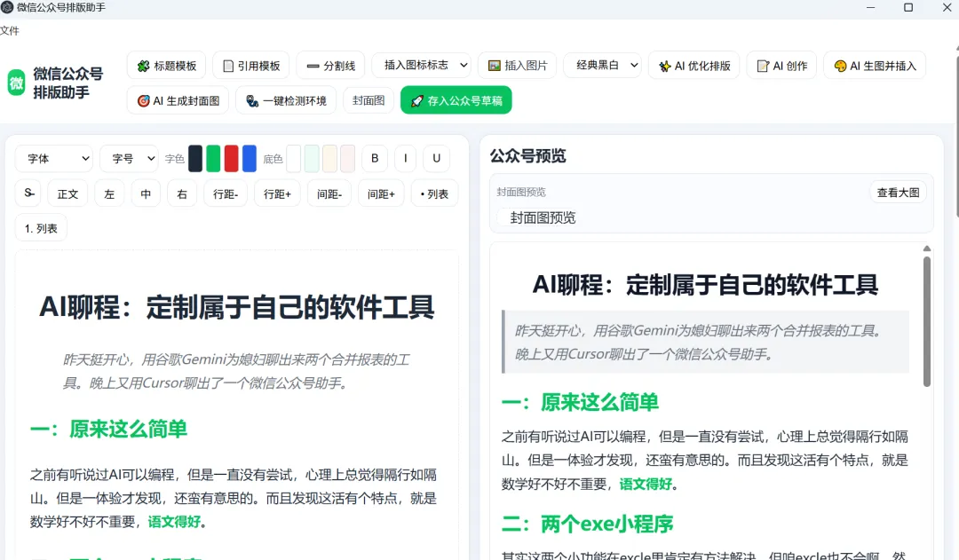The width and height of the screenshot is (959, 560).
Task: Insert numbered list with 1. 列表
Action: (x=41, y=228)
